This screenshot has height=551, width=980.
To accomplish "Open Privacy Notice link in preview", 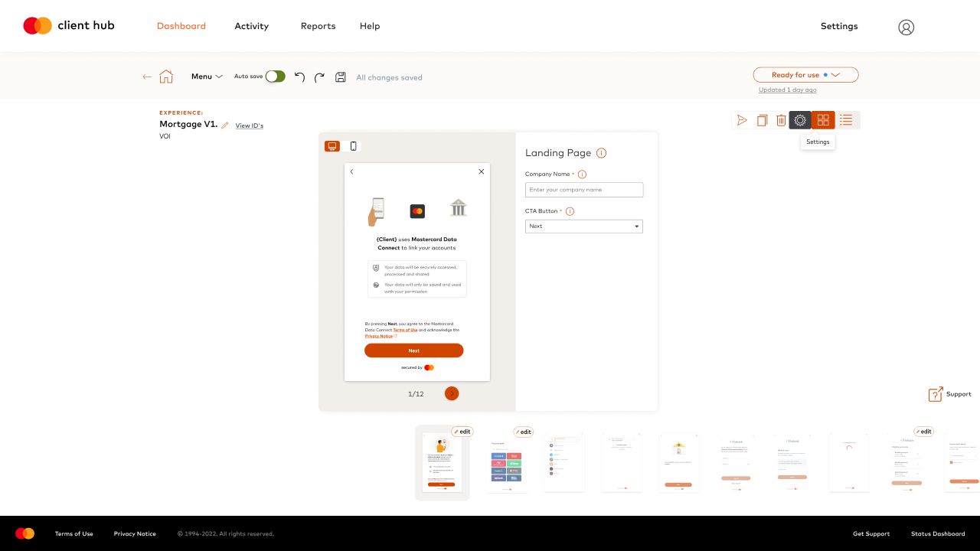I will pos(379,336).
